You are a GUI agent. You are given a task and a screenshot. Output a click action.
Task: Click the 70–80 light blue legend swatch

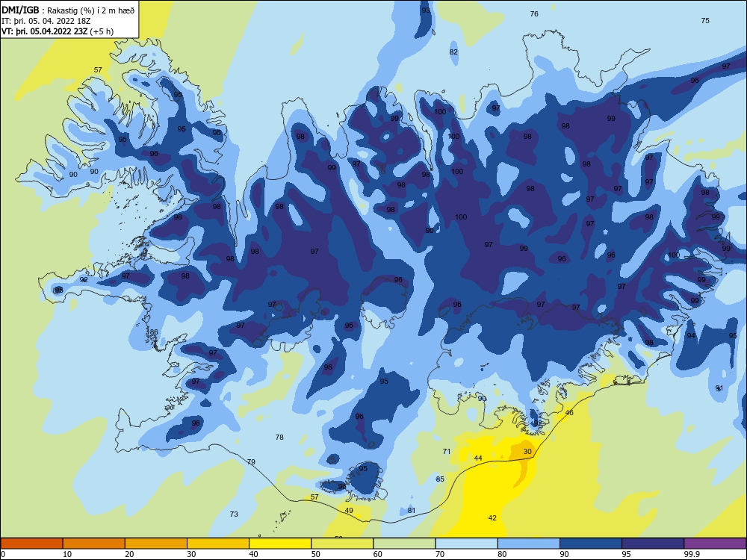[x=466, y=544]
